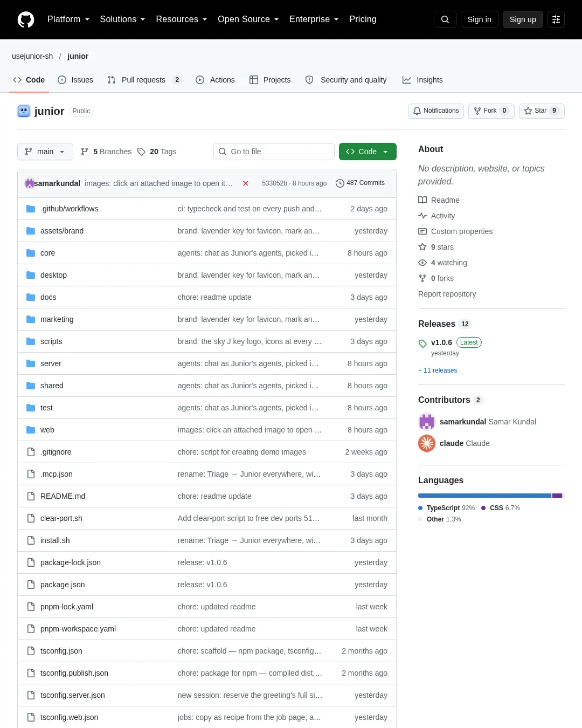Click the eye icon beside 4 watching

tap(422, 263)
